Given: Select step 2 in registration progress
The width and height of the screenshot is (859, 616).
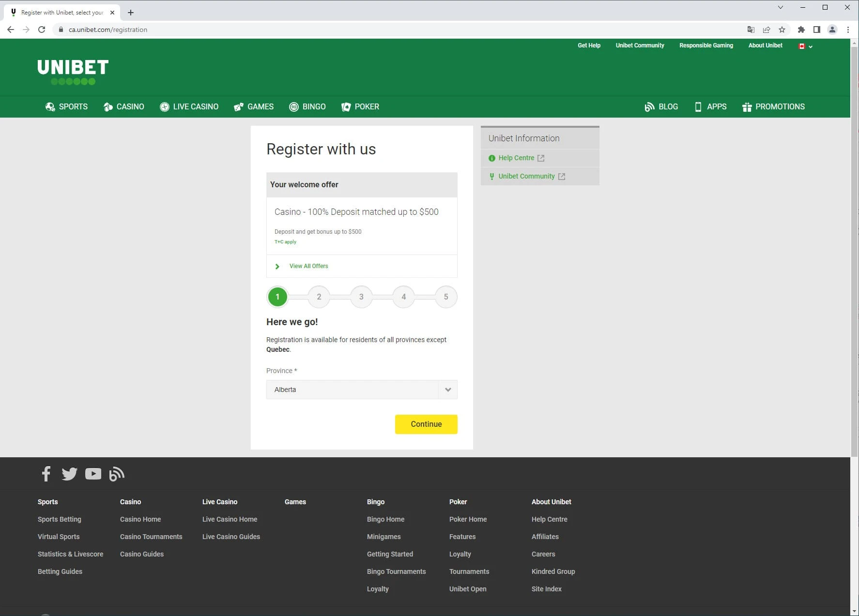Looking at the screenshot, I should pyautogui.click(x=319, y=297).
